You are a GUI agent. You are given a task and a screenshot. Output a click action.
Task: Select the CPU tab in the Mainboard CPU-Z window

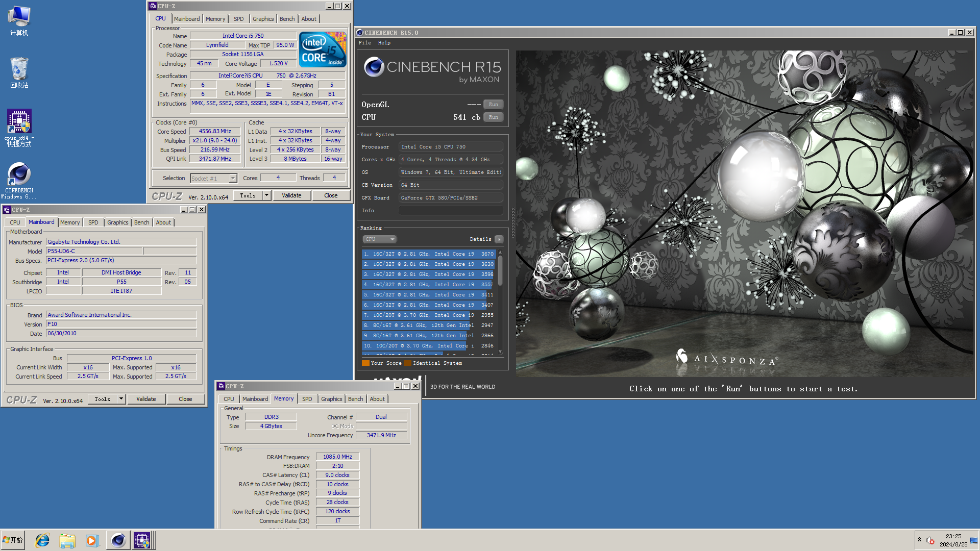[x=15, y=222]
